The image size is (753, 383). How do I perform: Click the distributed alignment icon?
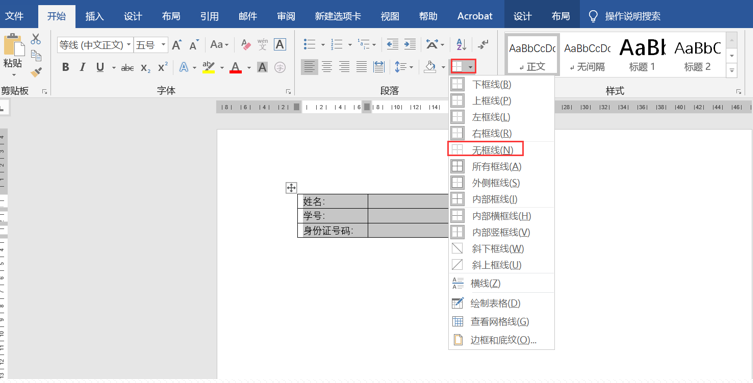tap(379, 67)
